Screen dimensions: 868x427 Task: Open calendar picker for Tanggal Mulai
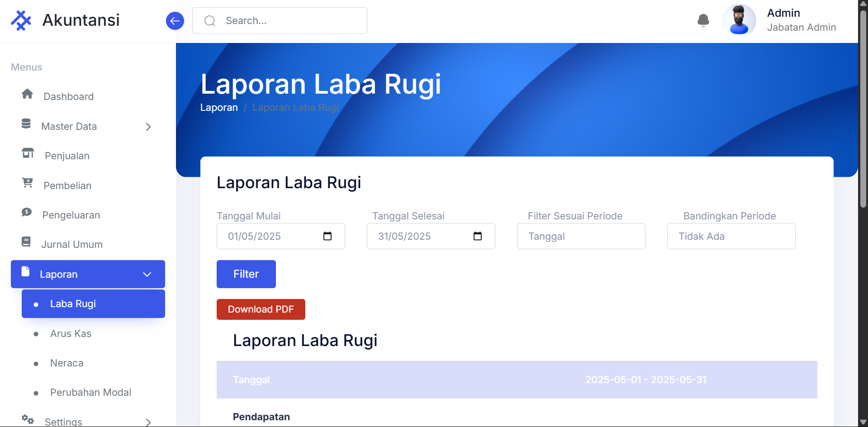coord(327,236)
